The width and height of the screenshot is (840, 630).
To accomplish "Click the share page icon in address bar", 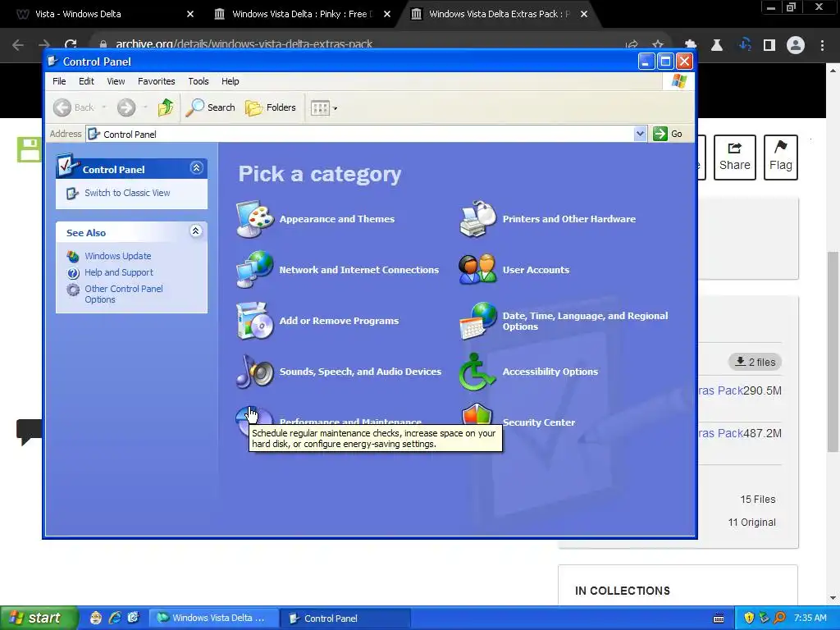I will [x=632, y=44].
